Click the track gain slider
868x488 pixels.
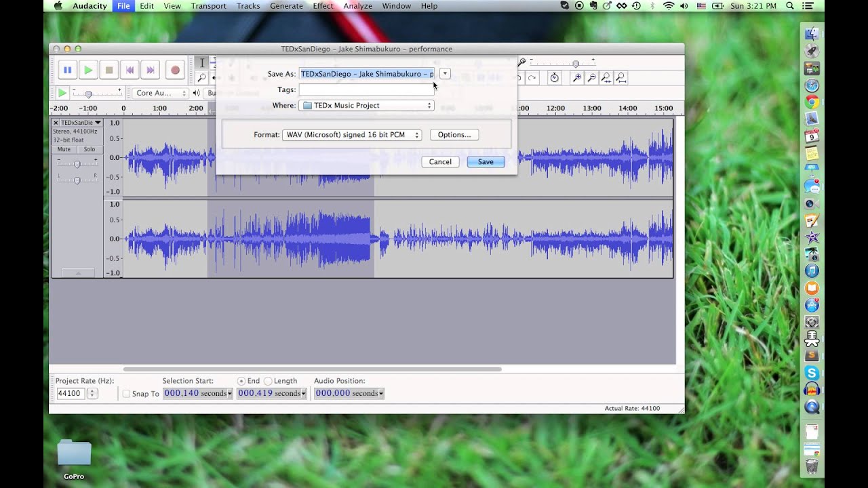[x=77, y=164]
